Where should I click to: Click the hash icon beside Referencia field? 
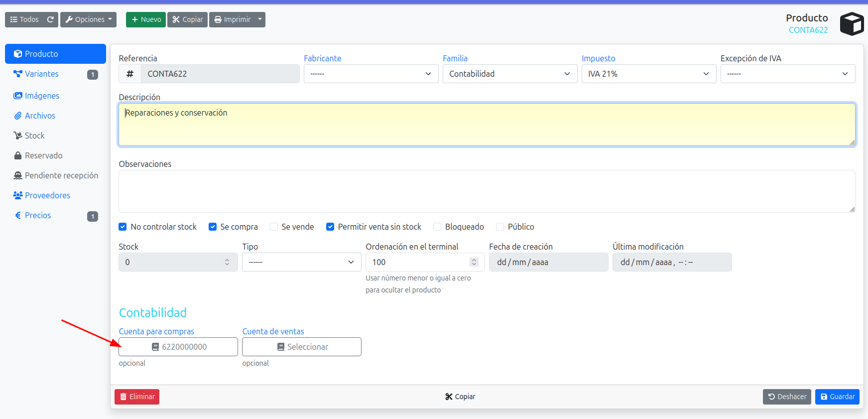click(x=130, y=74)
